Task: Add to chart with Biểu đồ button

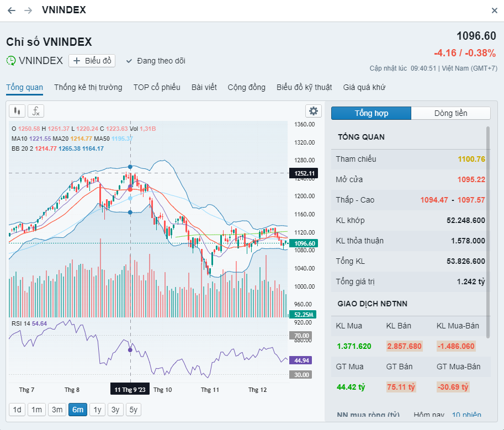Action: tap(92, 61)
